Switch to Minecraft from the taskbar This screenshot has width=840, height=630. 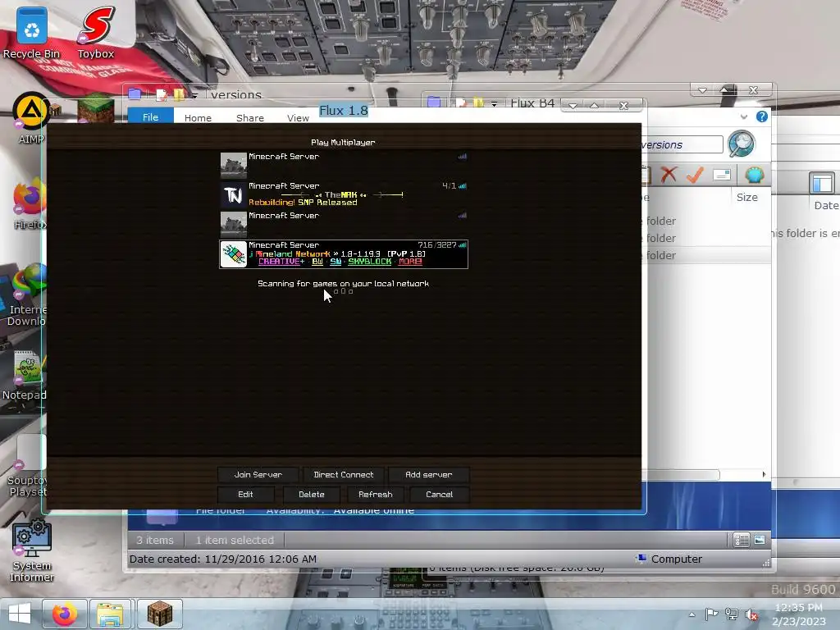click(x=160, y=614)
